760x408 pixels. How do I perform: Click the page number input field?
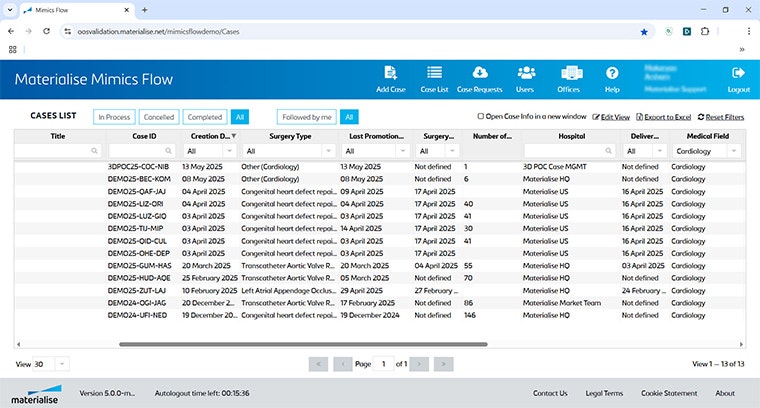click(383, 364)
